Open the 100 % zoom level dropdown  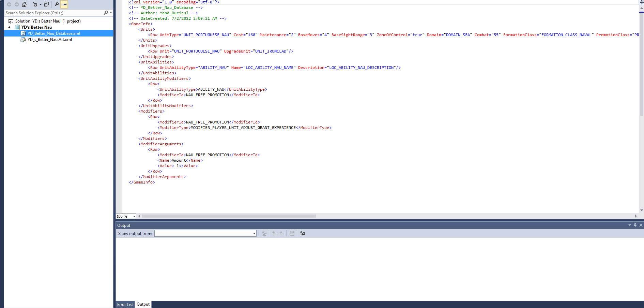point(134,216)
